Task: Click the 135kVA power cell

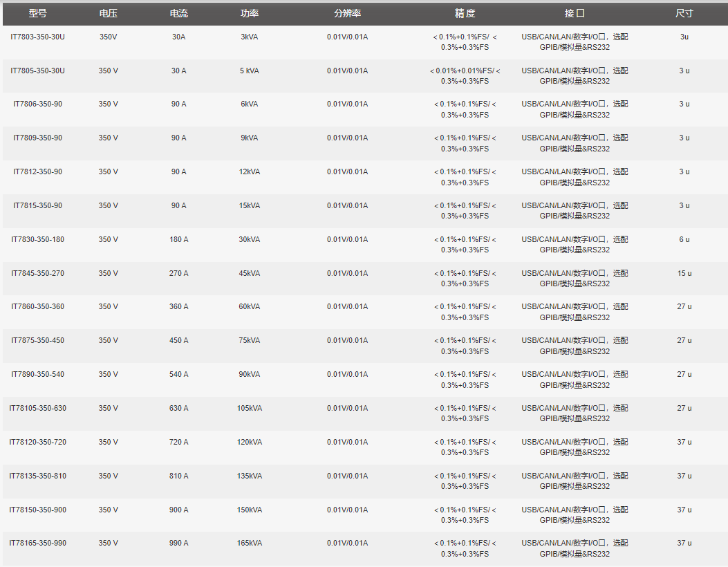Action: 250,476
